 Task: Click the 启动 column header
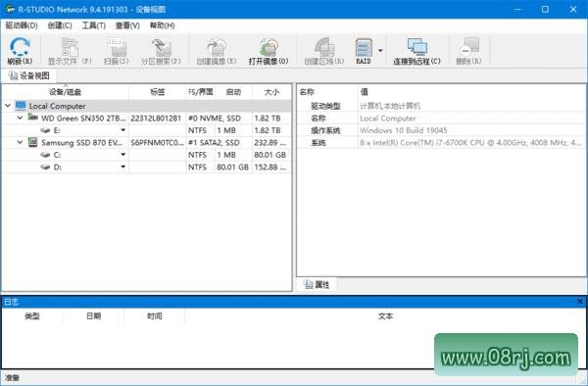[x=233, y=92]
